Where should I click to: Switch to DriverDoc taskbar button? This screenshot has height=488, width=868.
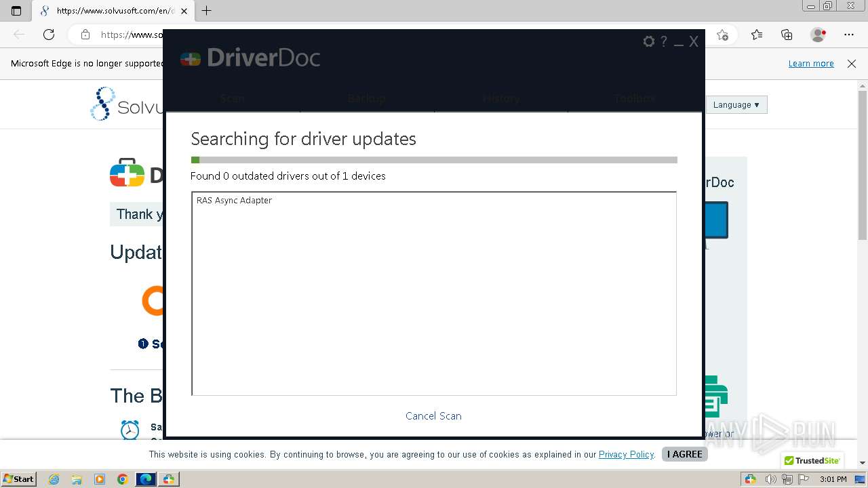click(x=169, y=479)
